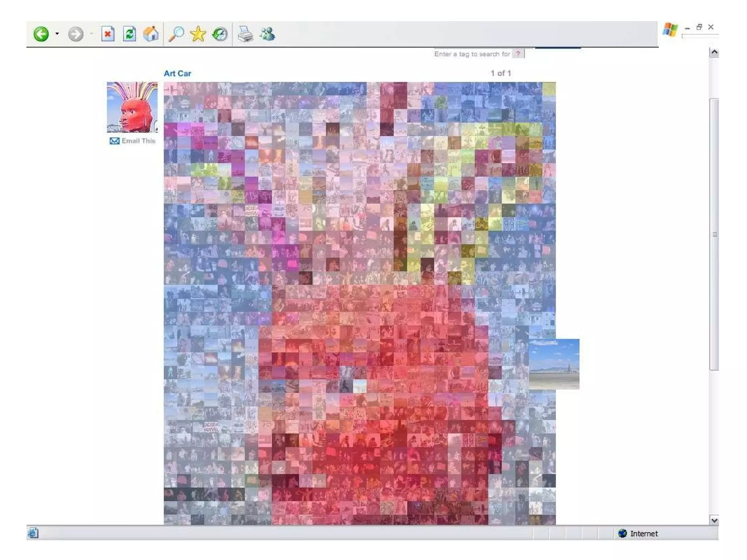Refresh the page with the Refresh icon
Viewport: 747px width, 560px height.
click(x=129, y=34)
